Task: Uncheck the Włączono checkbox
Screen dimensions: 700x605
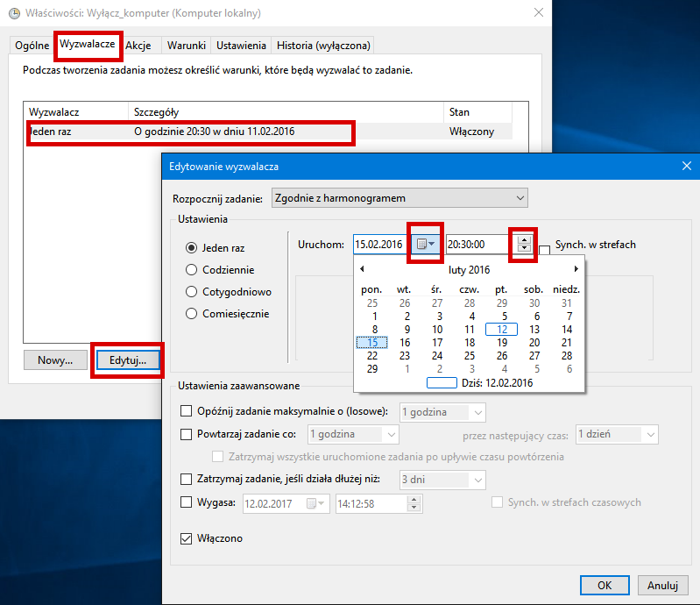Action: (186, 538)
